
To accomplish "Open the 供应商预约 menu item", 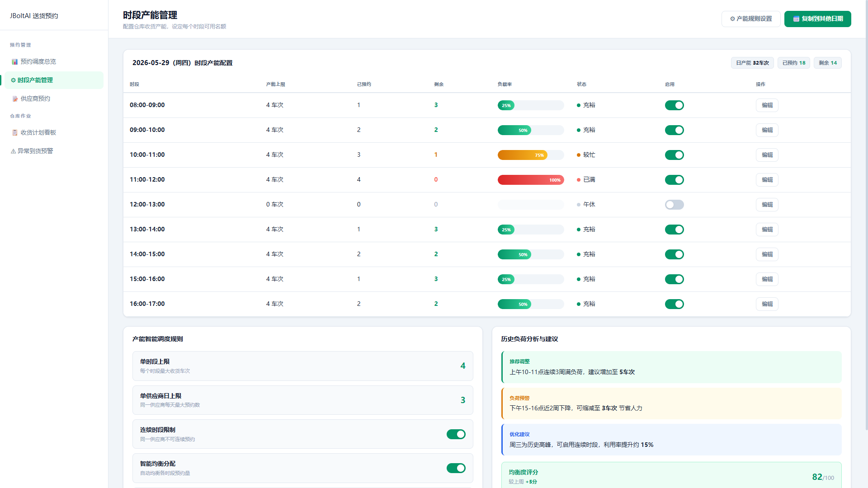I will click(54, 99).
